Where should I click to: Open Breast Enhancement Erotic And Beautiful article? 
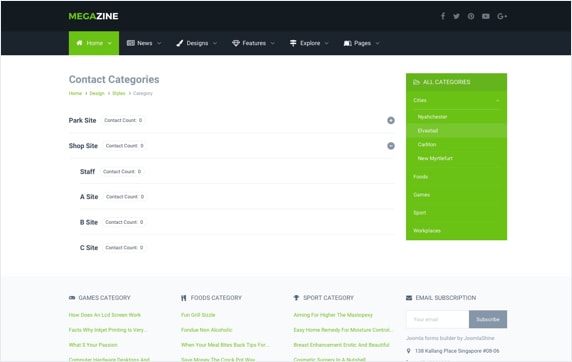coord(341,345)
